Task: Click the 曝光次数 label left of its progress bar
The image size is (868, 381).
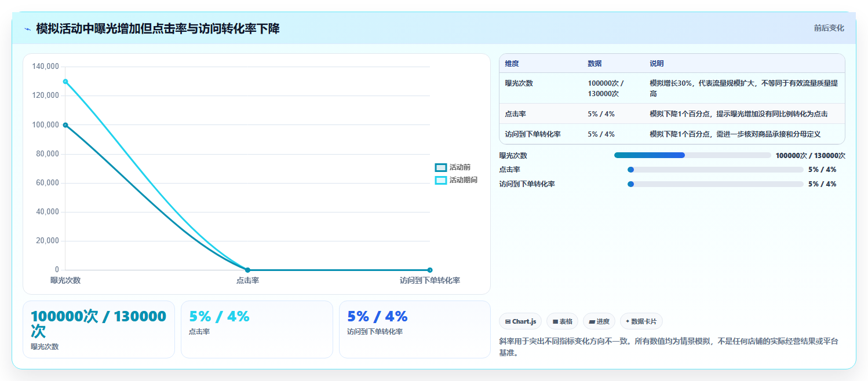Action: pos(513,155)
